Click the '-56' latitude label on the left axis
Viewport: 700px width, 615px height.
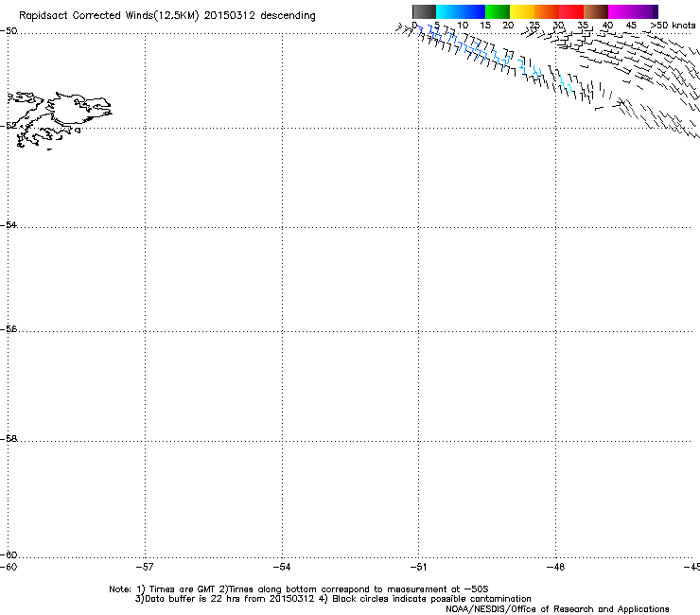click(9, 328)
